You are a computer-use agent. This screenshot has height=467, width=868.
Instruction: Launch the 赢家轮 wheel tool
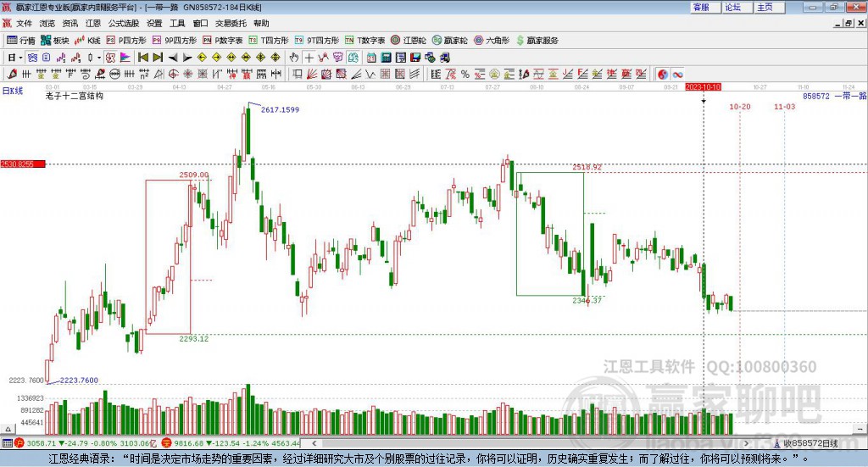[449, 41]
